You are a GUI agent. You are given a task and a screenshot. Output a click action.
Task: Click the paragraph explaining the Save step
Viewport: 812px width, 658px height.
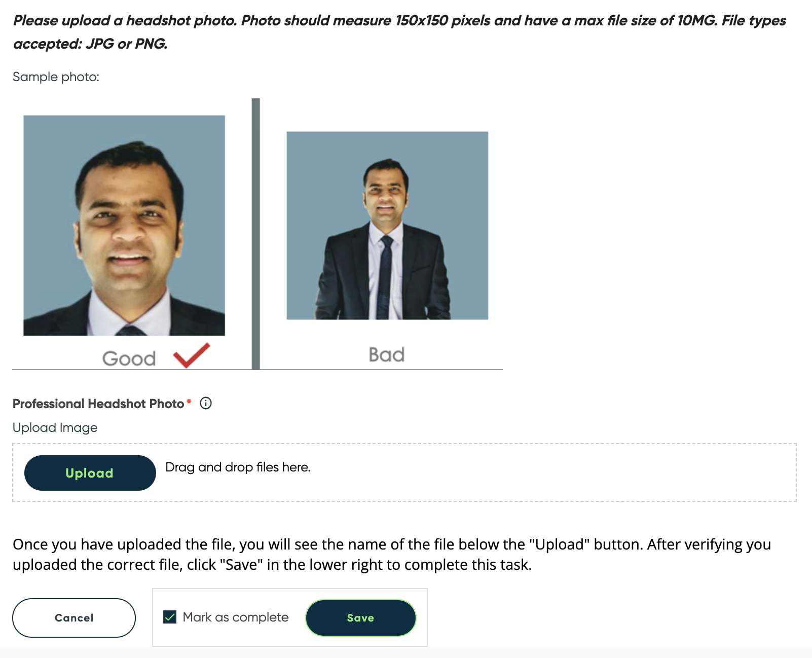pyautogui.click(x=392, y=554)
